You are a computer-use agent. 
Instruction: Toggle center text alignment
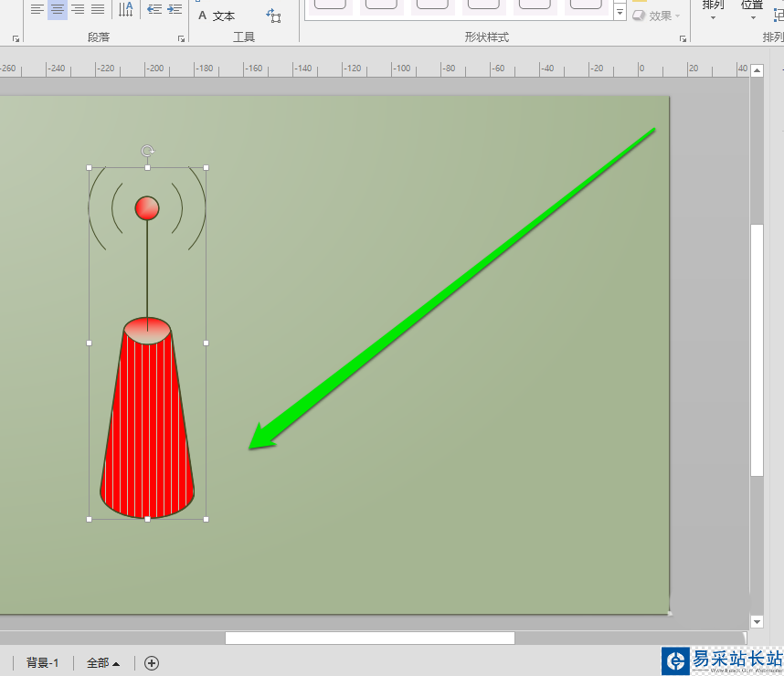coord(58,9)
